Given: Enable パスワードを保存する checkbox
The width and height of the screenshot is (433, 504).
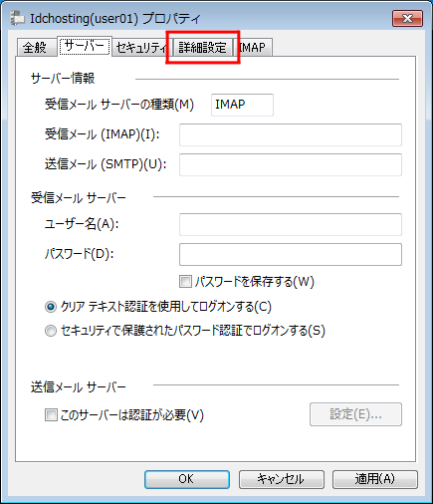Looking at the screenshot, I should click(x=185, y=282).
